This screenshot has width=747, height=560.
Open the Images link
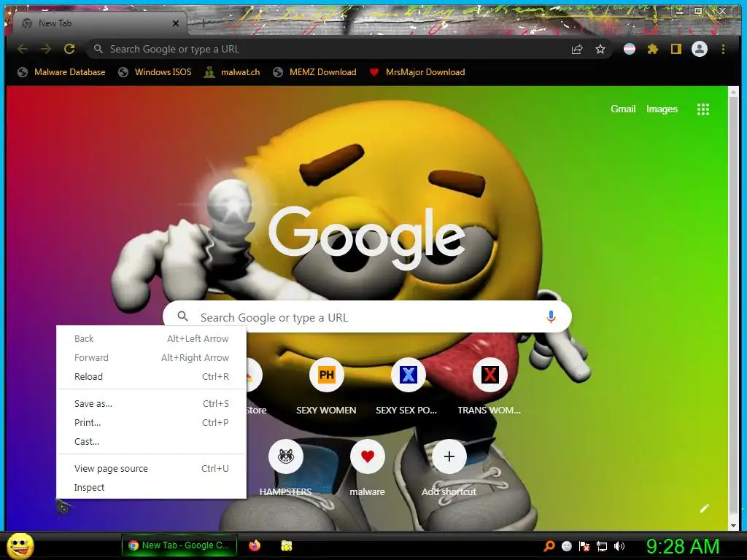coord(662,109)
